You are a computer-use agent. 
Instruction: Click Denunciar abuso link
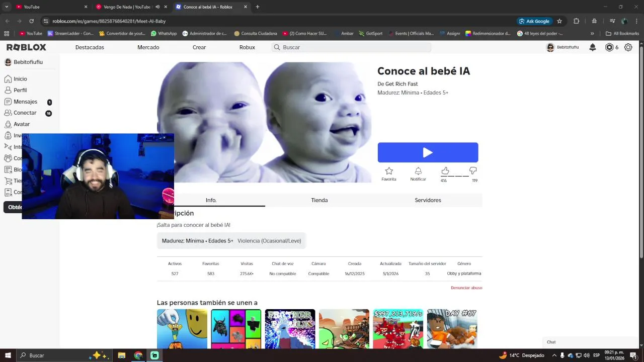[466, 288]
